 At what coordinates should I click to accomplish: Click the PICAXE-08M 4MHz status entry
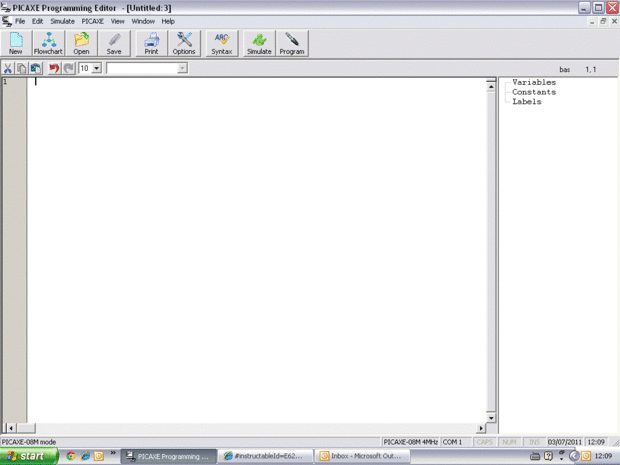410,442
